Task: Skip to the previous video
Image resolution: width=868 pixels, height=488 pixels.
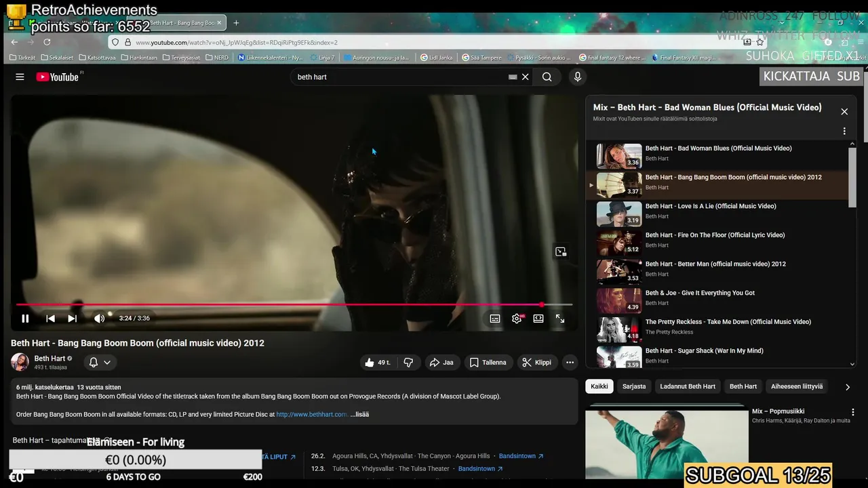Action: tap(50, 319)
